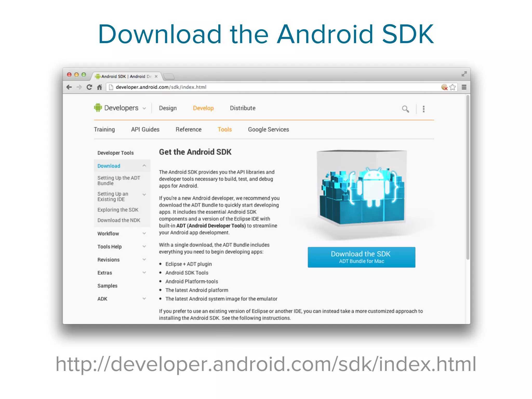Click the blocked cookie icon in address bar
The height and width of the screenshot is (399, 532).
444,87
